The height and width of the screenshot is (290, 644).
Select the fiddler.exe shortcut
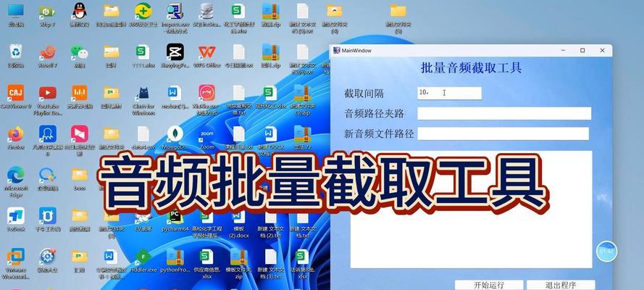(143, 257)
